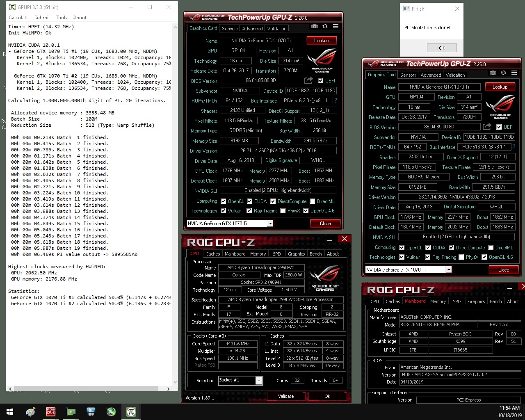Image resolution: width=525 pixels, height=420 pixels.
Task: Open the Windows Start menu
Action: click(10, 412)
